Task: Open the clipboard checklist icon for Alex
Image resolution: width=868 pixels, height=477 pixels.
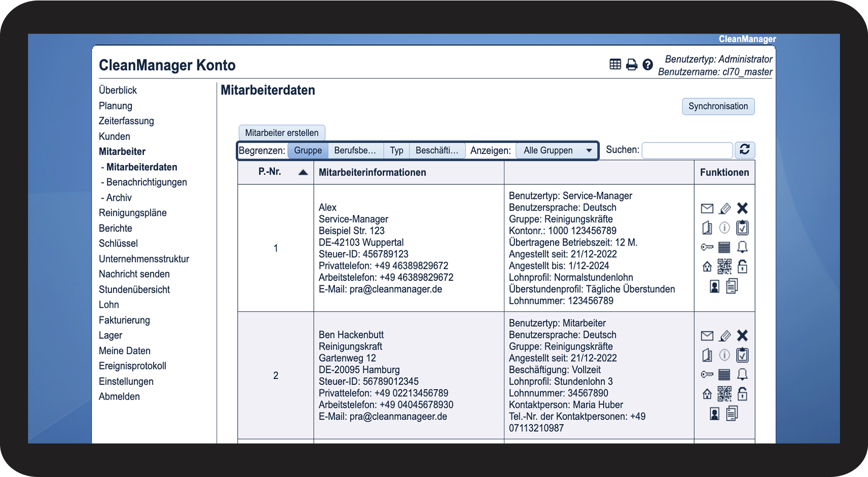Action: click(x=742, y=228)
